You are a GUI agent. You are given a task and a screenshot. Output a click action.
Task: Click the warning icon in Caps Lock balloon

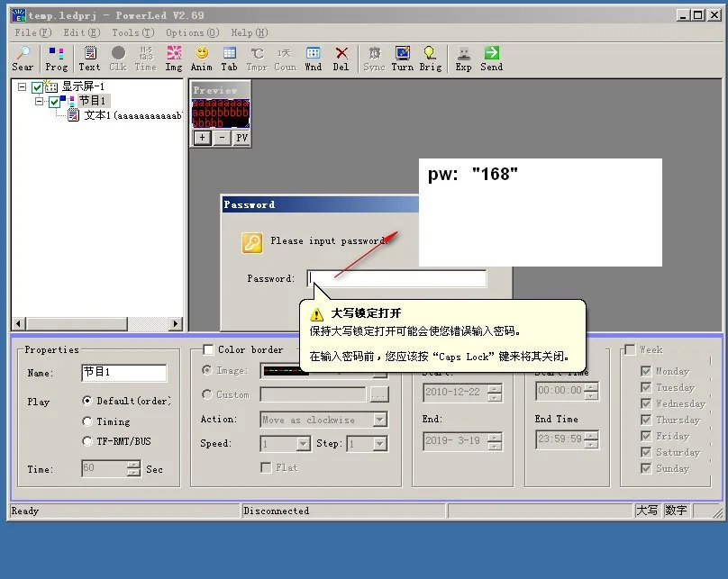(x=316, y=314)
